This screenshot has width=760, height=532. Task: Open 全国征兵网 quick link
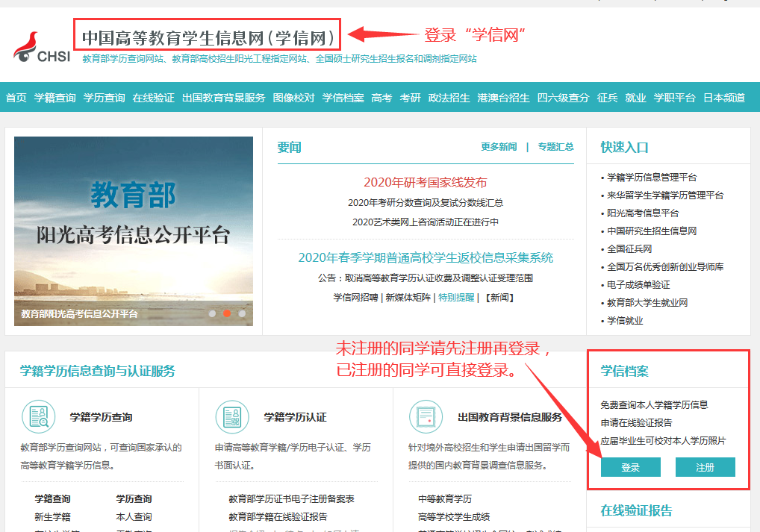pyautogui.click(x=629, y=249)
